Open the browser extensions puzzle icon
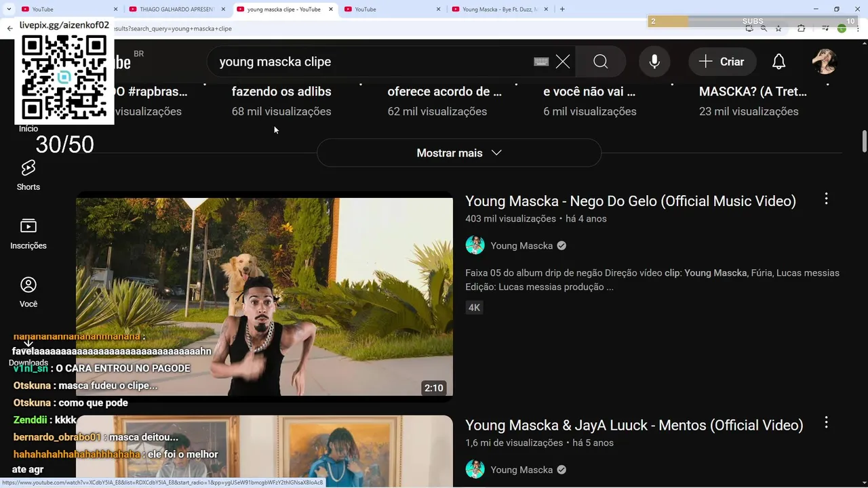The width and height of the screenshot is (868, 488). 802,28
